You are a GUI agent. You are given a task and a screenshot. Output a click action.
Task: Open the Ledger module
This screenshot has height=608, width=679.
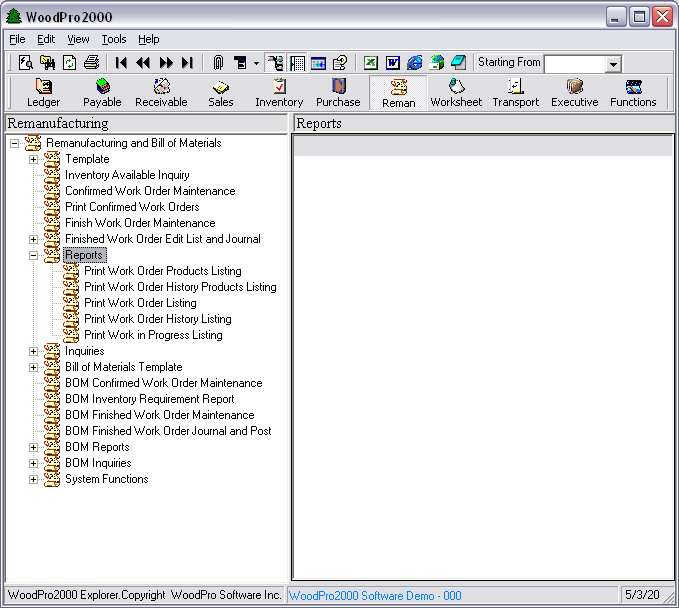[x=43, y=93]
